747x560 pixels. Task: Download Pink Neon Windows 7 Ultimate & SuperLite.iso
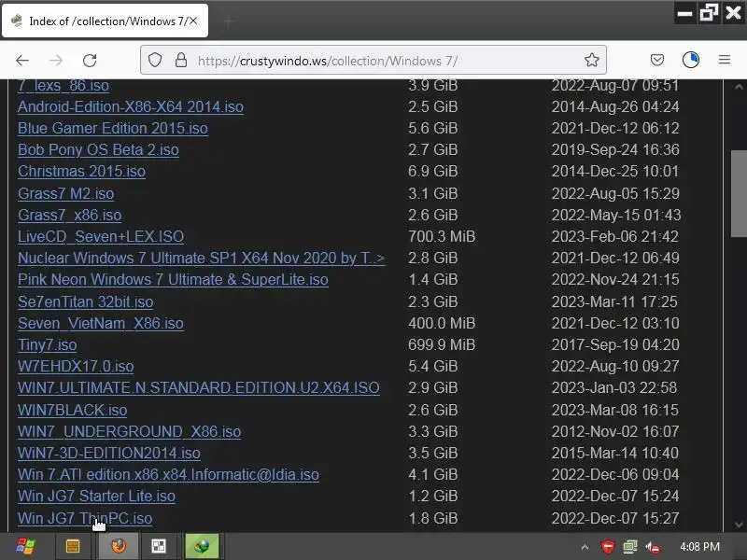[x=173, y=279]
